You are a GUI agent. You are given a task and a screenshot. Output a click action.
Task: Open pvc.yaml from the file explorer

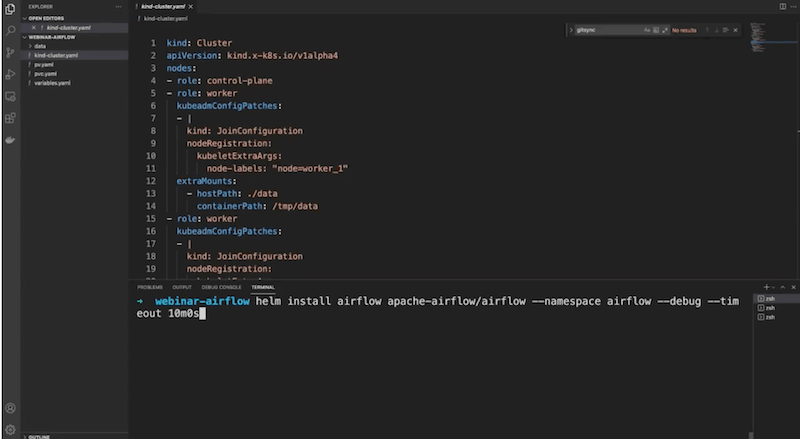point(46,74)
